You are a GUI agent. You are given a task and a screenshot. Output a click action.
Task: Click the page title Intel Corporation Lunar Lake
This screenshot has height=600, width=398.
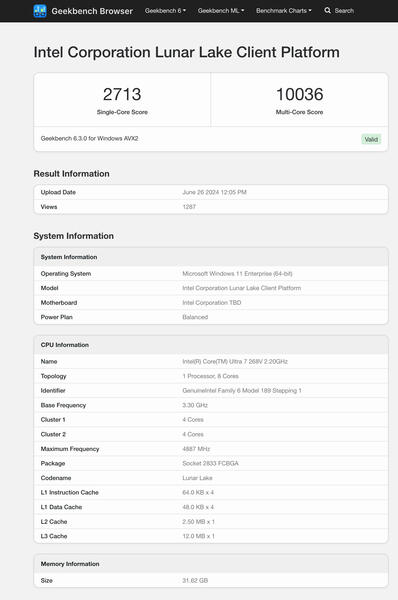point(186,52)
